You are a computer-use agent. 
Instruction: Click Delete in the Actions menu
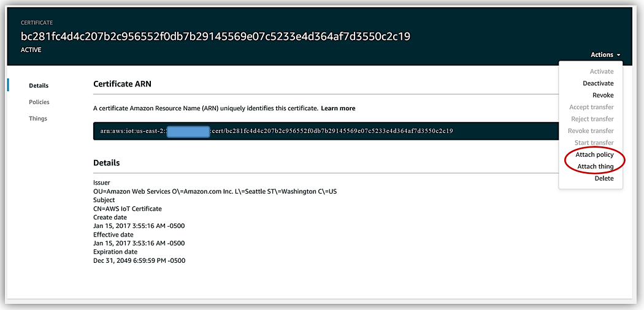(x=604, y=178)
